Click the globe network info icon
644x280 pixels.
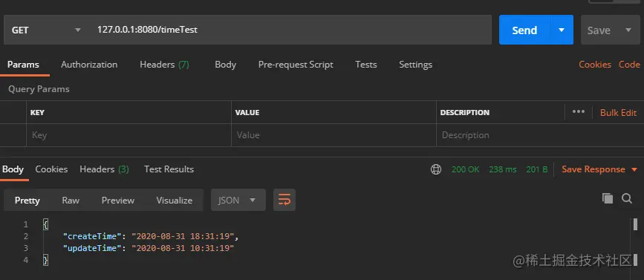(436, 169)
